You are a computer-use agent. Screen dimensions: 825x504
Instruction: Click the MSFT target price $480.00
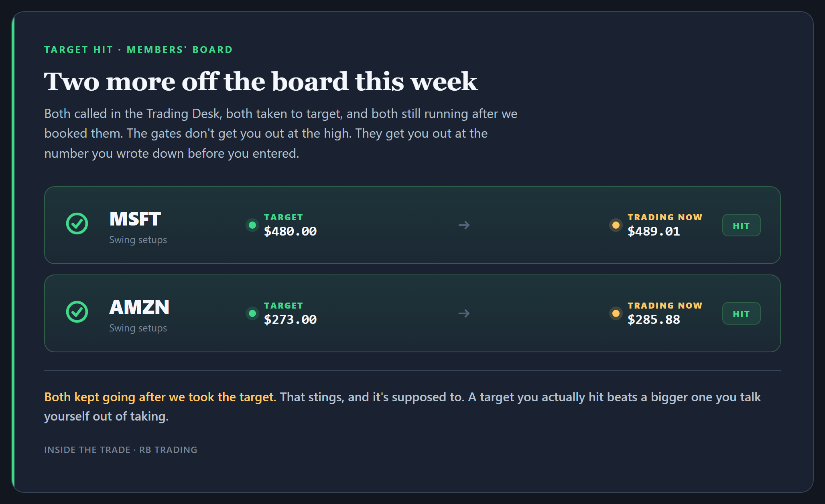[x=290, y=232]
